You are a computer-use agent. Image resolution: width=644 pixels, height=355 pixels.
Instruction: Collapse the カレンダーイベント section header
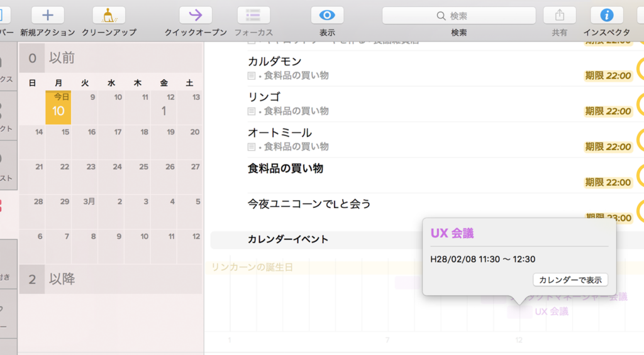(x=288, y=239)
